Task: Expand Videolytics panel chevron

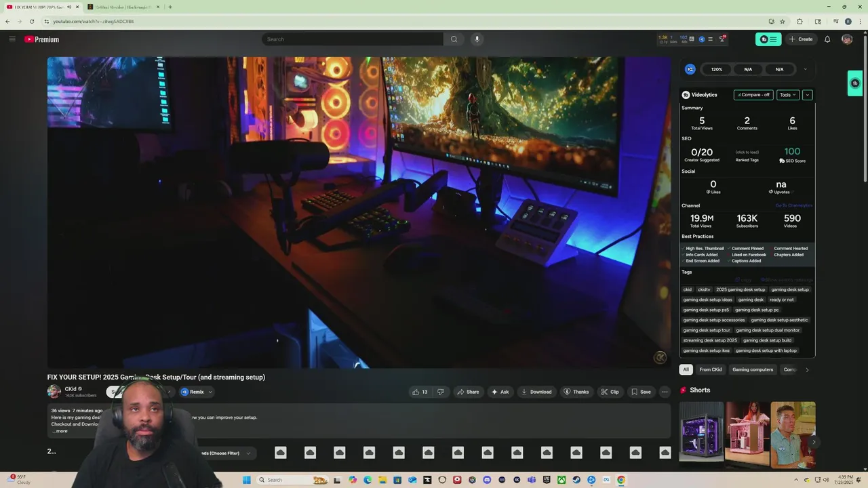Action: [x=807, y=95]
